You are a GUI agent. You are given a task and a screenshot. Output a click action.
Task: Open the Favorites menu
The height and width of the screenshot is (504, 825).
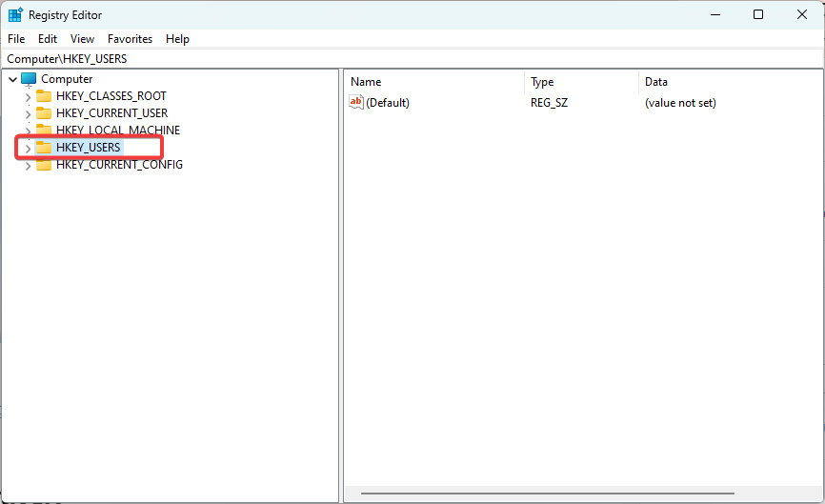point(130,39)
